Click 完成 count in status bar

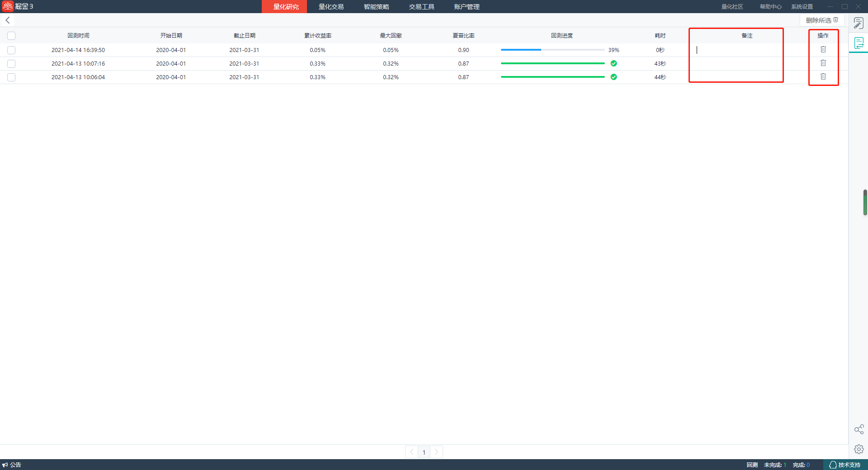point(801,465)
